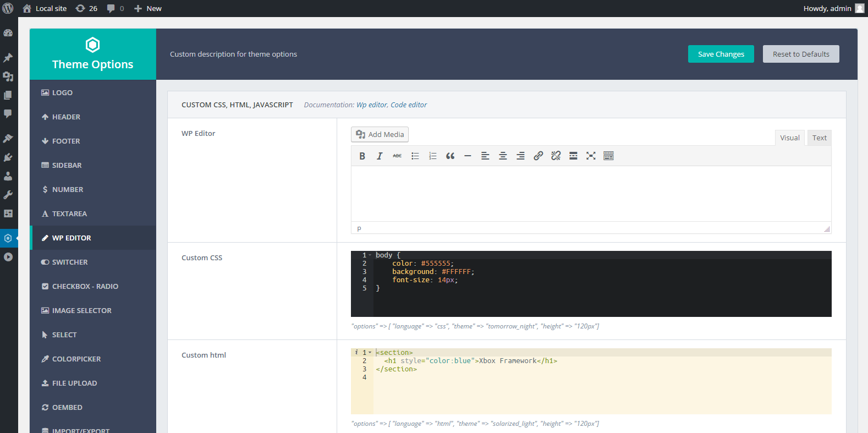Open fullscreen distraction-free writing mode
Image resolution: width=868 pixels, height=433 pixels.
pos(591,156)
